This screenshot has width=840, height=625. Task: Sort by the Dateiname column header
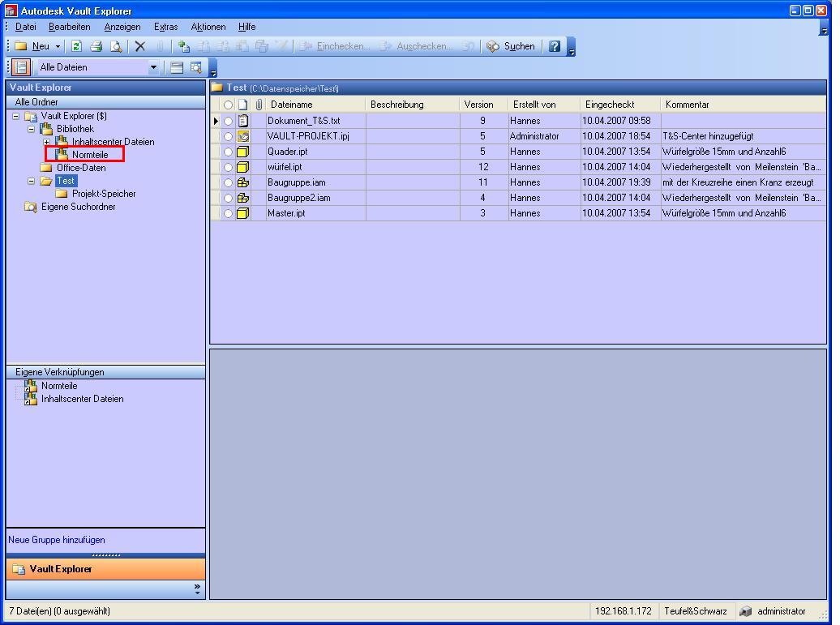pyautogui.click(x=315, y=105)
